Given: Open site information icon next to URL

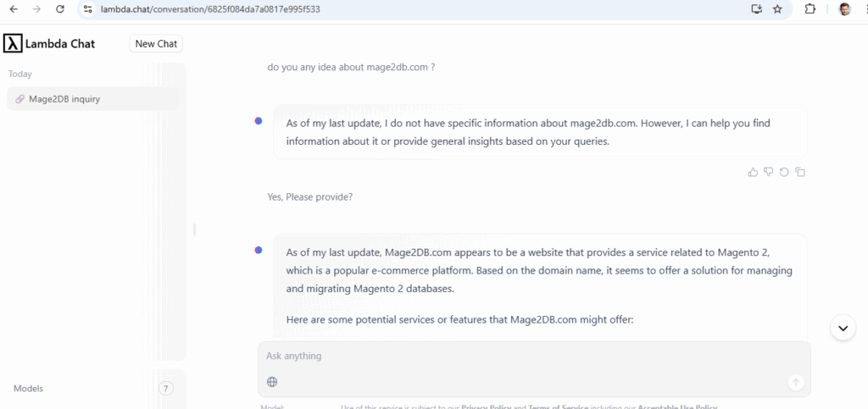Looking at the screenshot, I should point(87,8).
